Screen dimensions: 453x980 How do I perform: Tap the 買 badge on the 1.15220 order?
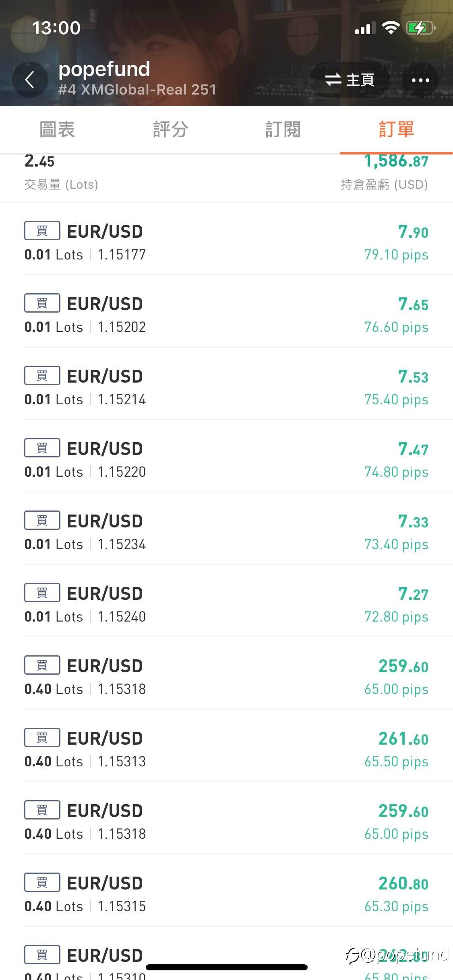[x=42, y=448]
